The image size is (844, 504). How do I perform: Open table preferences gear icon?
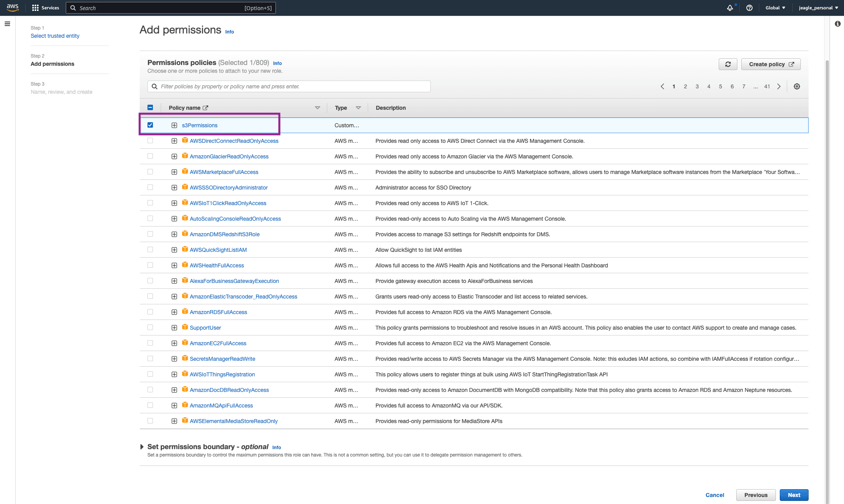797,86
